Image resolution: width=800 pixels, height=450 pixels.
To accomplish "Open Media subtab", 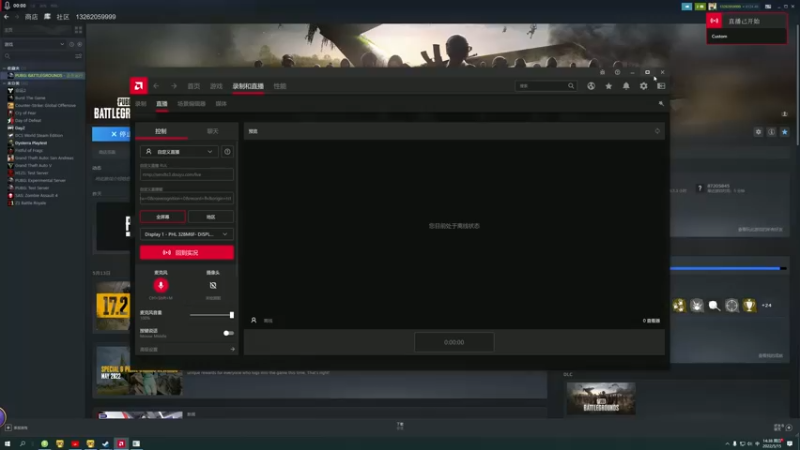I will coord(221,104).
